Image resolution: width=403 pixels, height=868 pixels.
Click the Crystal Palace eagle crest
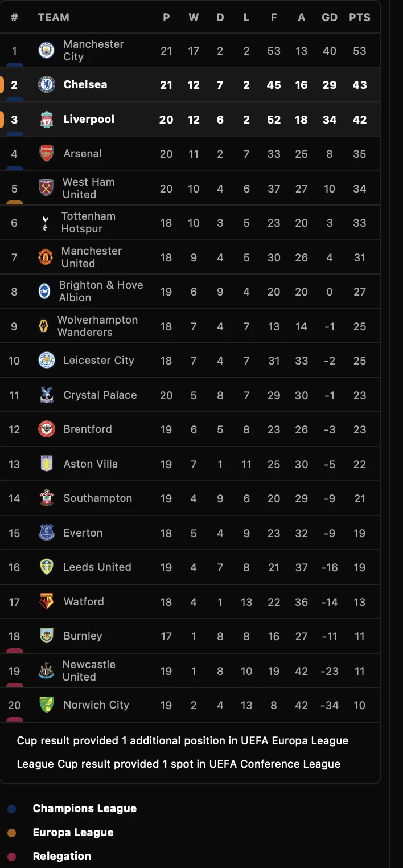pos(46,395)
